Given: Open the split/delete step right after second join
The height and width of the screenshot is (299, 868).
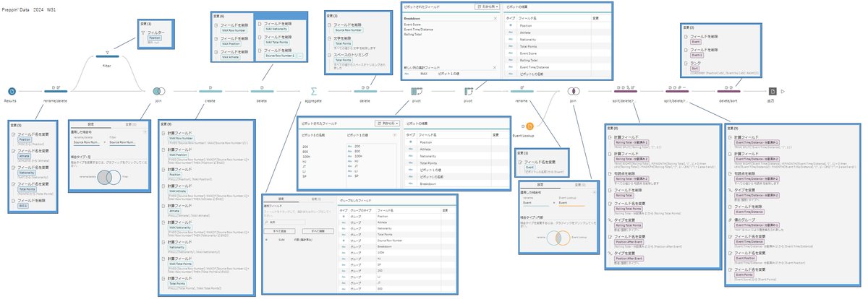Looking at the screenshot, I should click(625, 91).
